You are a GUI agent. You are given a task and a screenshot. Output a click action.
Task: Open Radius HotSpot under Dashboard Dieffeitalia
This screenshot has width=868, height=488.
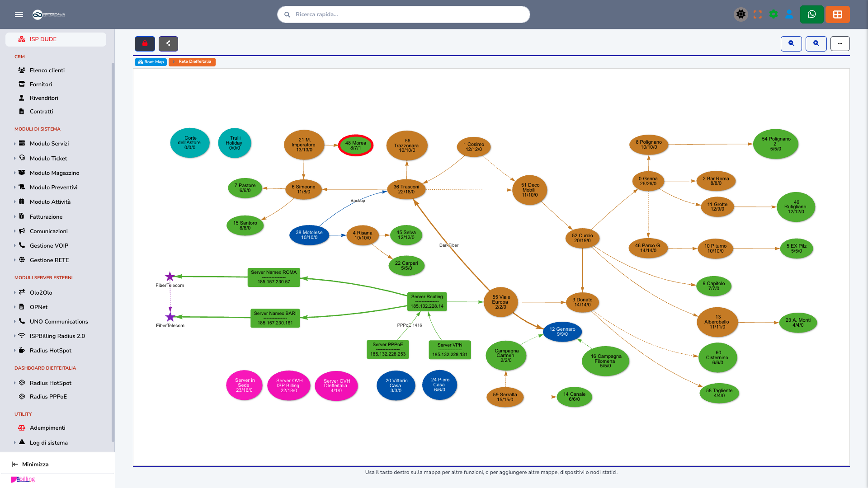coord(50,383)
